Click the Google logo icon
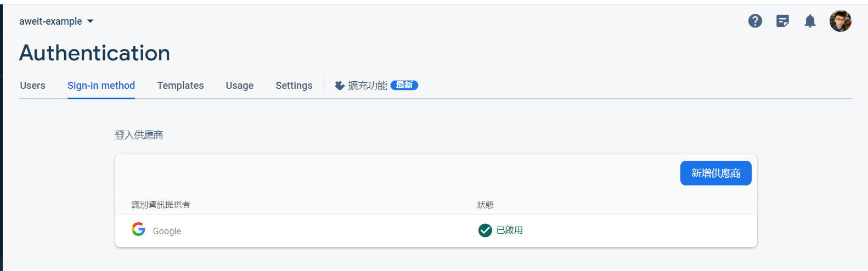This screenshot has height=271, width=868. coord(138,229)
